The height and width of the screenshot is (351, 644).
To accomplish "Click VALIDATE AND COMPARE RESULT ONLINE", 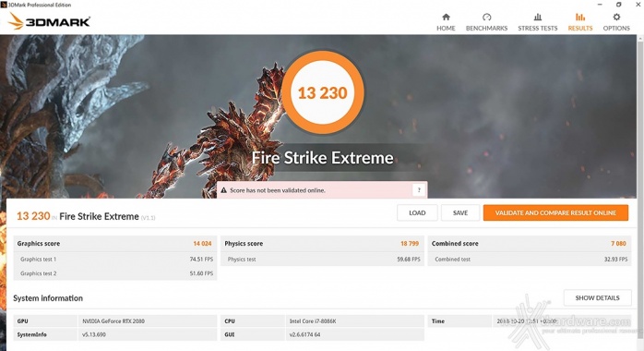I will (x=555, y=212).
